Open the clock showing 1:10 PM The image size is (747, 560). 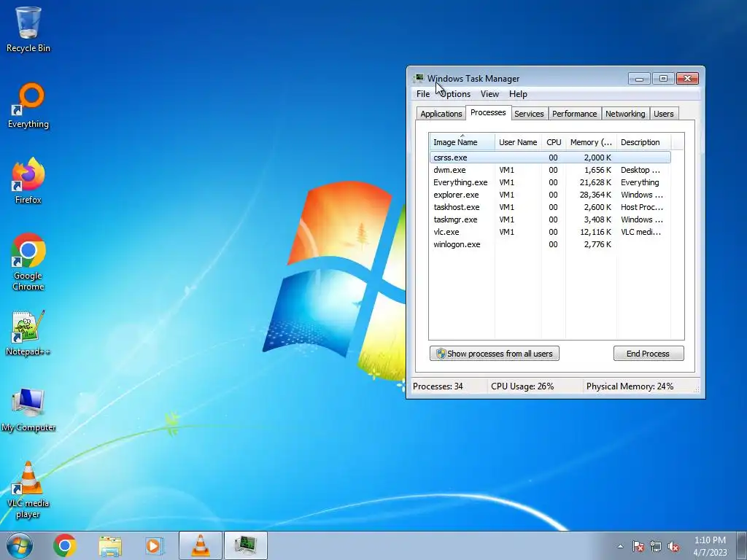point(710,545)
